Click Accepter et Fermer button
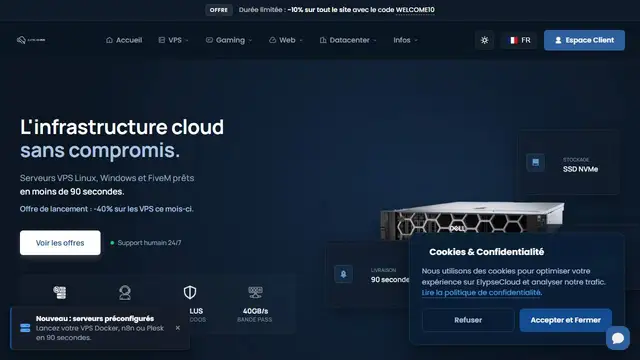The width and height of the screenshot is (640, 360). [x=565, y=320]
